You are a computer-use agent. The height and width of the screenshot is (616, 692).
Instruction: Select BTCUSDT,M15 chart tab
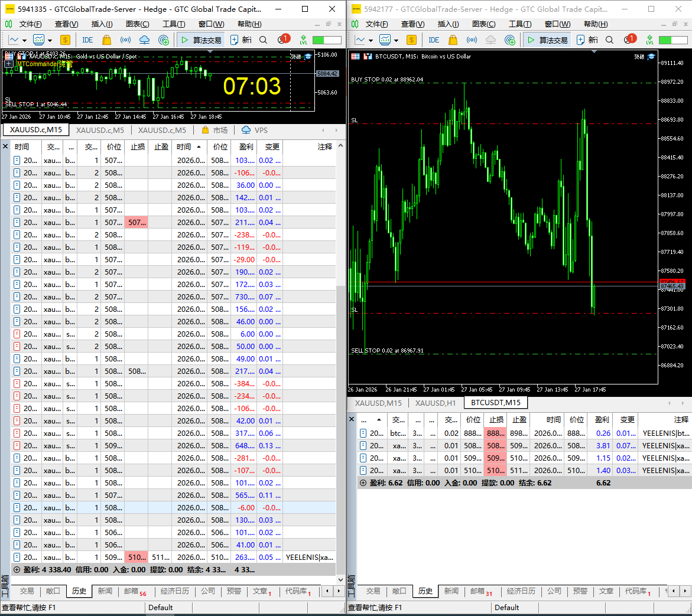[x=496, y=403]
